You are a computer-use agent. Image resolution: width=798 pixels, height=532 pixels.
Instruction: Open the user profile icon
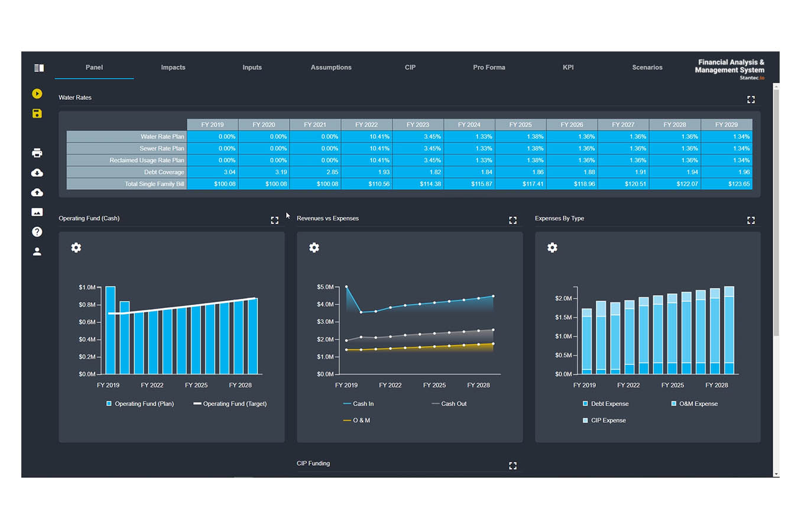coord(37,251)
